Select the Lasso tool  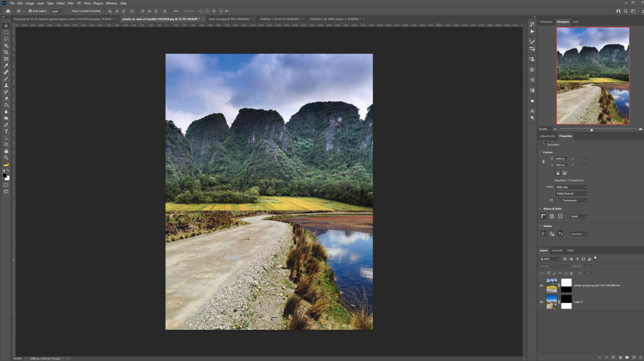click(x=6, y=39)
